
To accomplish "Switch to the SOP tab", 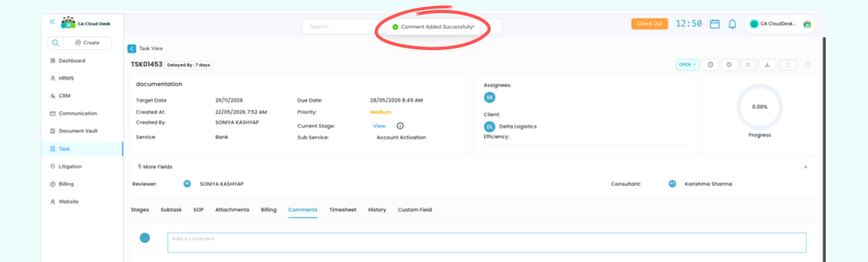I will pos(198,210).
